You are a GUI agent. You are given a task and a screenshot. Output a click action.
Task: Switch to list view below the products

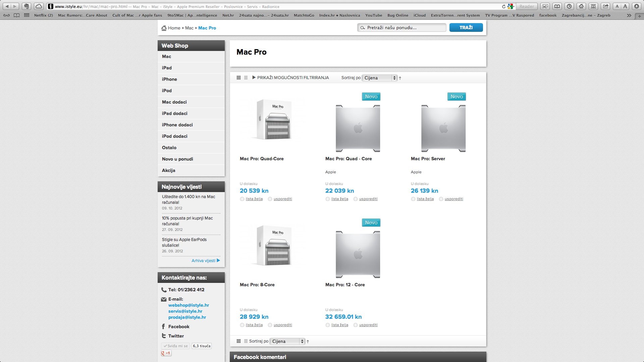[246, 341]
